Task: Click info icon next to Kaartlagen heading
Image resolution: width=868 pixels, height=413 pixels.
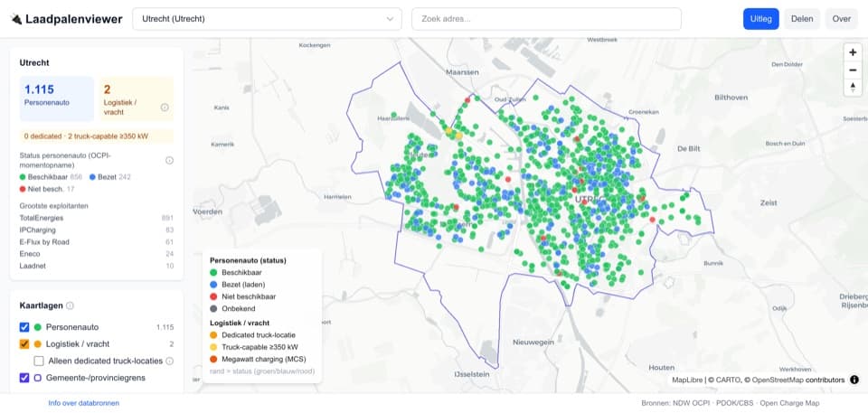Action: point(70,305)
